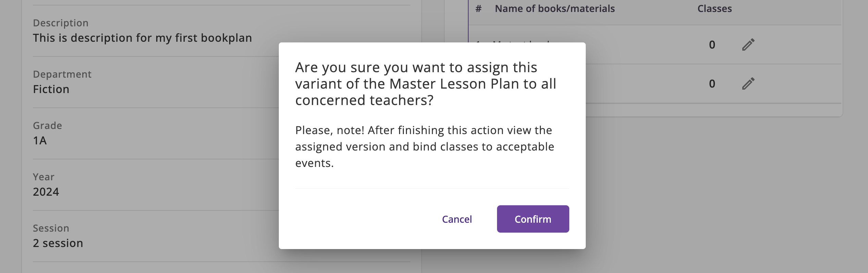868x273 pixels.
Task: Click the pencil edit icon in first row
Action: (748, 45)
